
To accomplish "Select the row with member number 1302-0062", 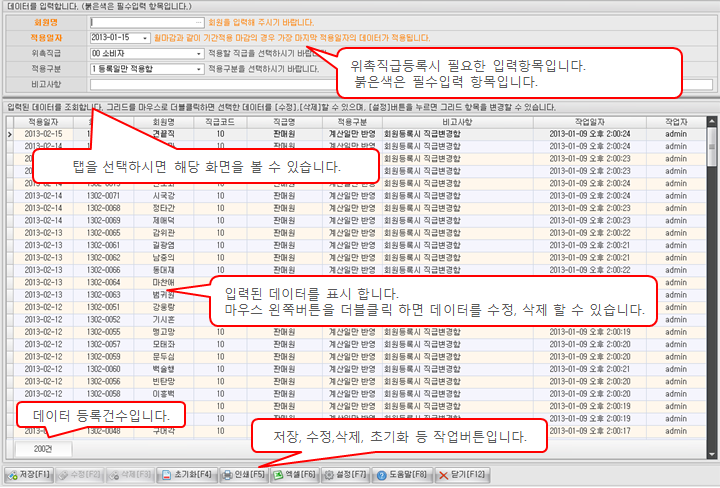I will (360, 258).
